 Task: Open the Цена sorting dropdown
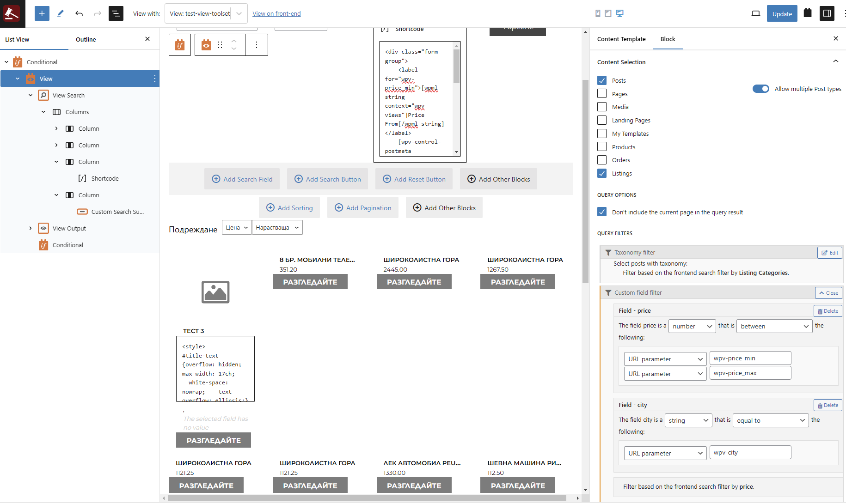coord(237,227)
